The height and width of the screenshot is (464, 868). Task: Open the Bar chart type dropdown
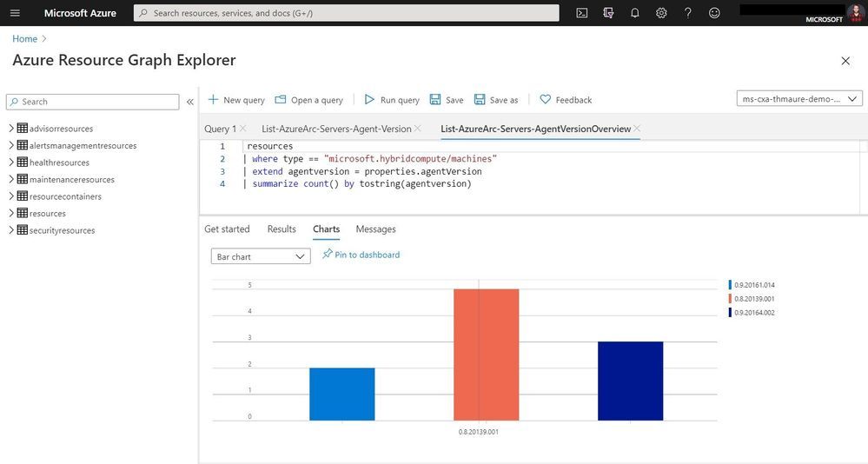point(261,256)
